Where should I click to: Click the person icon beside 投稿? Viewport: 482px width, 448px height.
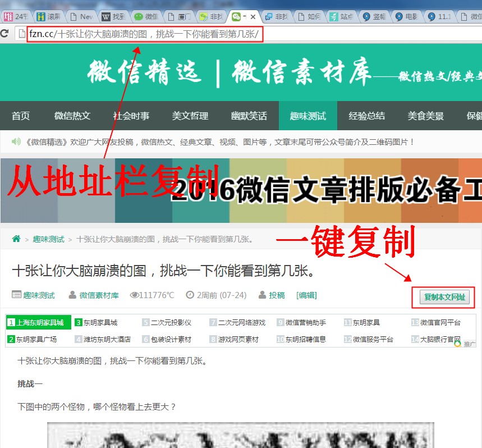[x=262, y=295]
